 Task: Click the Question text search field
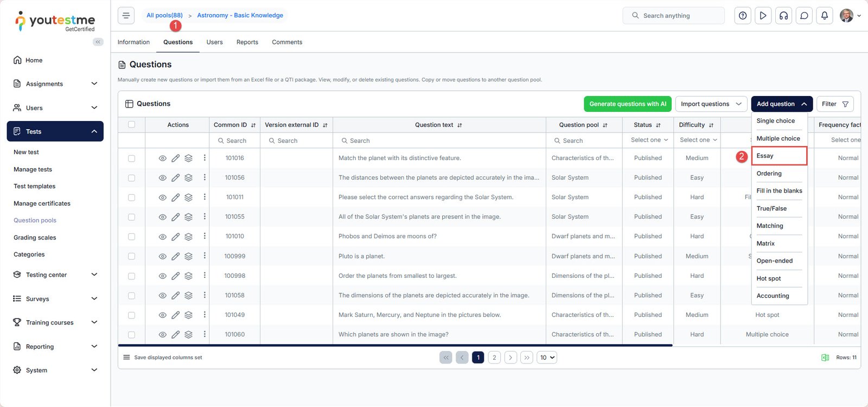point(439,141)
